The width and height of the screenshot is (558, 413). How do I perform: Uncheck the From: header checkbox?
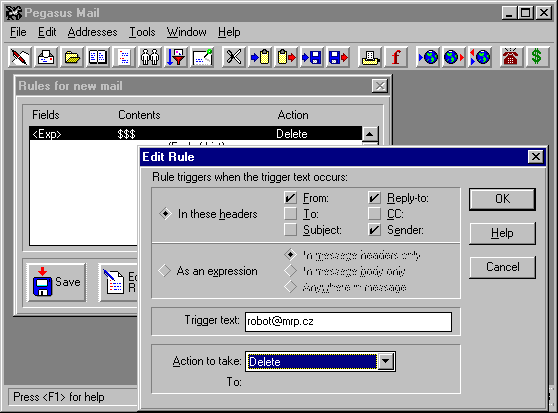290,198
